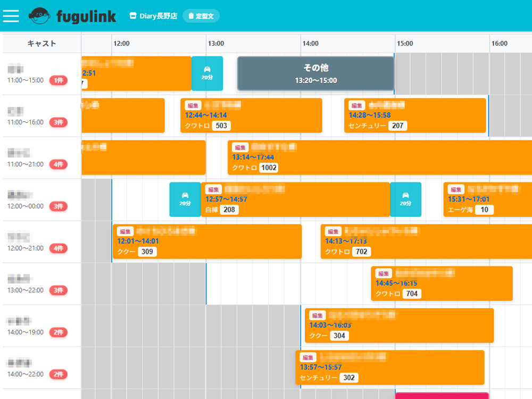Click the 14:00 time header
532x399 pixels.
pyautogui.click(x=310, y=44)
